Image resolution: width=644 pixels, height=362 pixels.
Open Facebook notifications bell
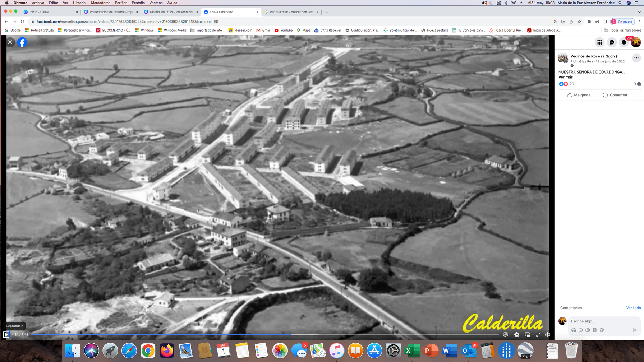(624, 42)
